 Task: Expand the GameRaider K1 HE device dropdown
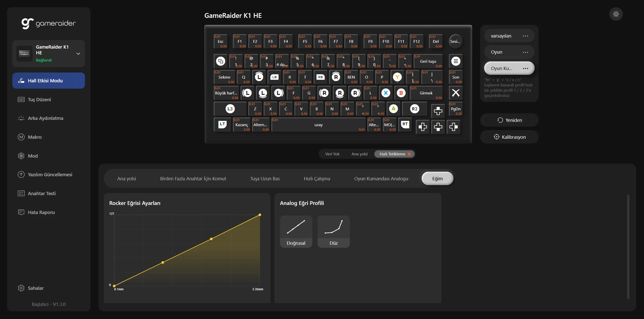pos(78,54)
